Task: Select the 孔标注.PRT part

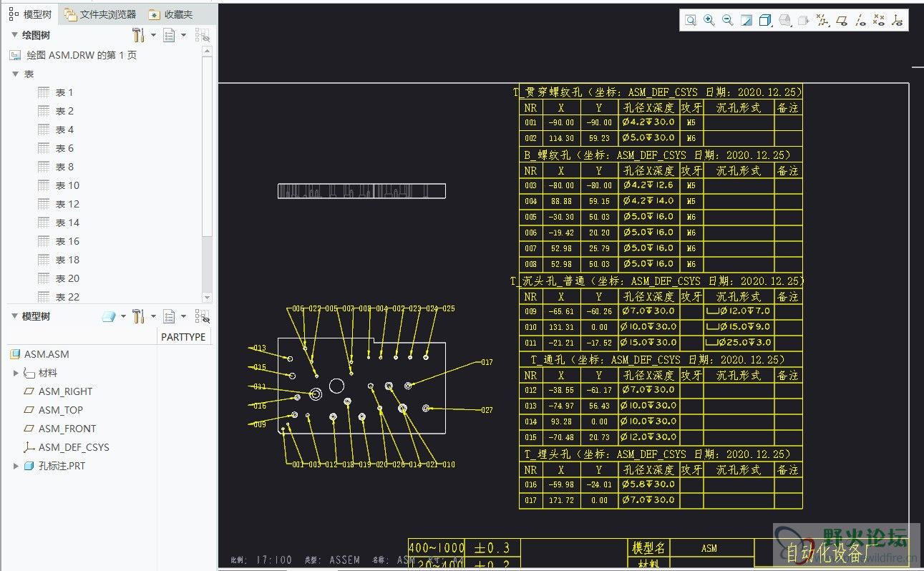Action: (62, 466)
